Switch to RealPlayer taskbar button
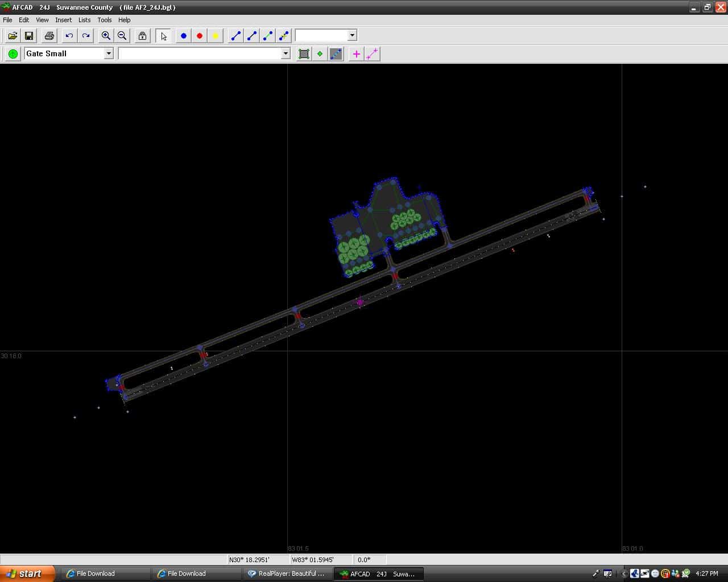The height and width of the screenshot is (582, 728). point(287,573)
